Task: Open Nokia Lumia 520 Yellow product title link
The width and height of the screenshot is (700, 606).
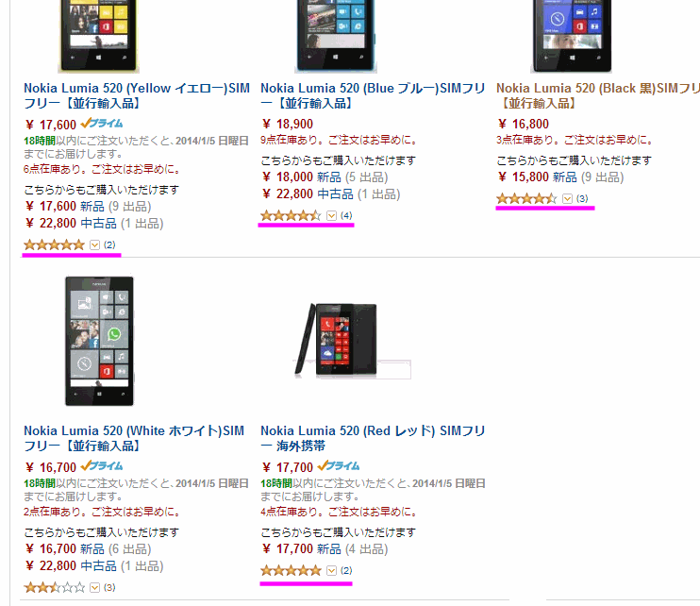Action: [137, 95]
